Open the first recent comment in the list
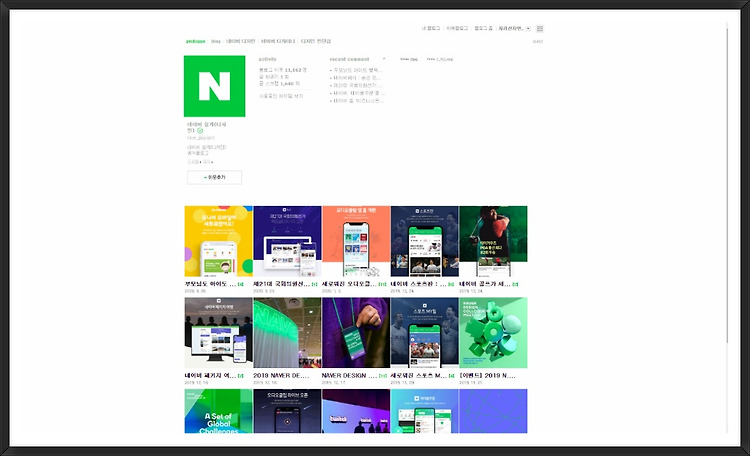750x456 pixels. (x=356, y=70)
